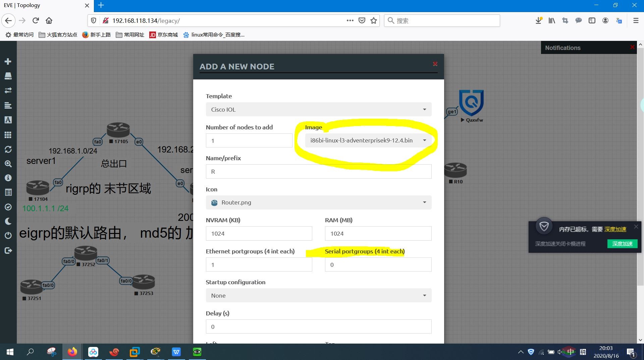
Task: Open page actions three-dots menu in address bar
Action: tap(350, 20)
